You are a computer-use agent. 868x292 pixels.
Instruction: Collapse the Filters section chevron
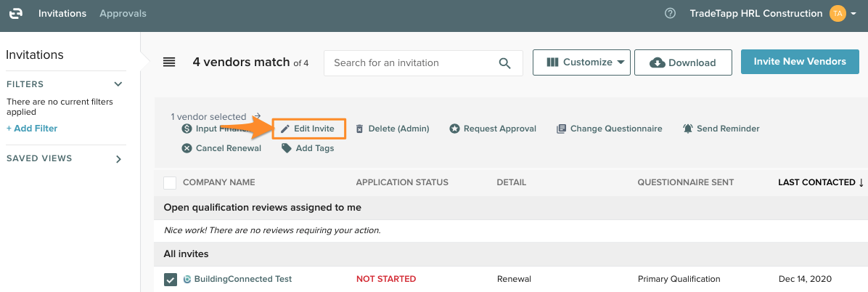click(118, 84)
